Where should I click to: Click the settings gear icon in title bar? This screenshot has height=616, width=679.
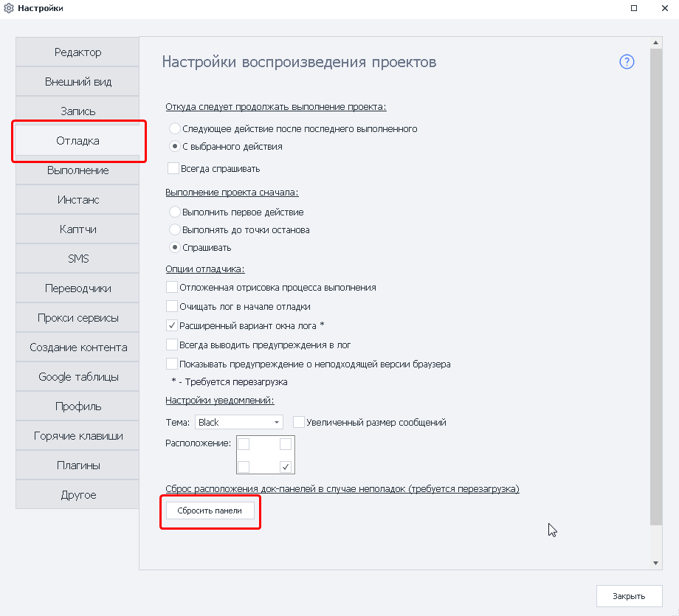(x=9, y=8)
